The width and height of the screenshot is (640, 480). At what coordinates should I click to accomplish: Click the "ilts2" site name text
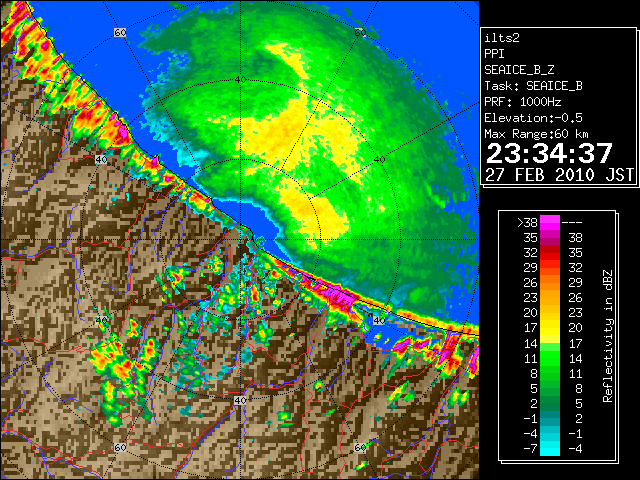tap(502, 38)
